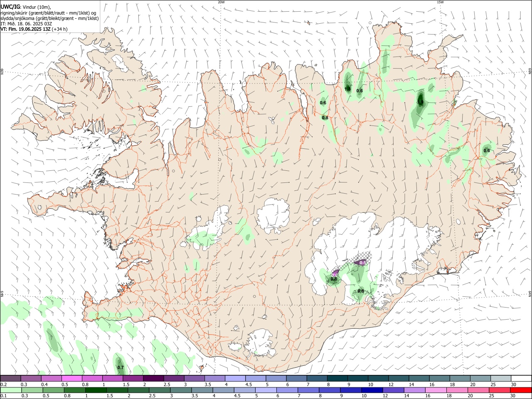Select the dark teal 8–9 swatch in top legend row
Image resolution: width=532 pixels, height=399 pixels.
[x=337, y=378]
